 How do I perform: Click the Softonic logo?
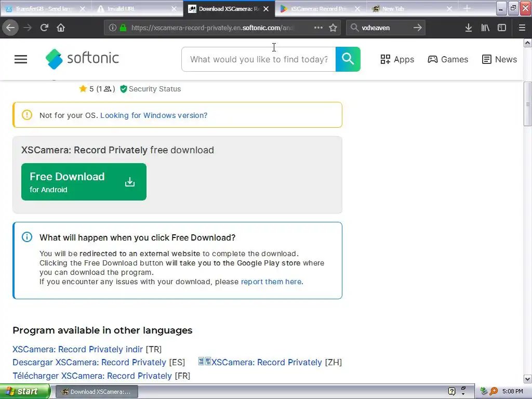click(x=82, y=59)
